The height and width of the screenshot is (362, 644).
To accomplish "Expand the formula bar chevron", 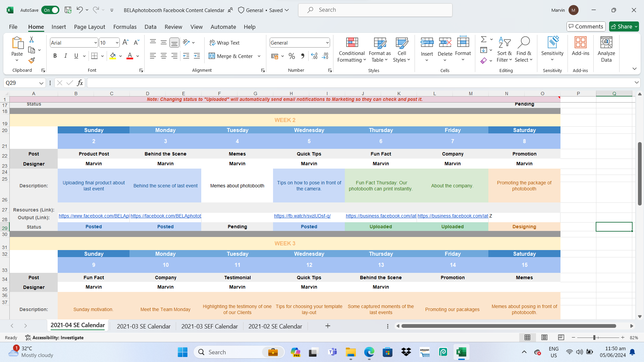I will [x=636, y=82].
